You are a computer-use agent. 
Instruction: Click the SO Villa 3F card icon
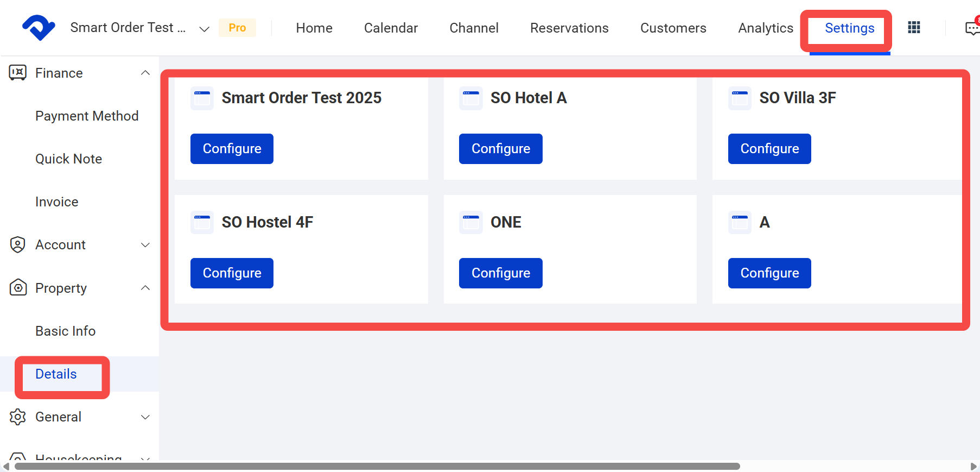pyautogui.click(x=740, y=98)
